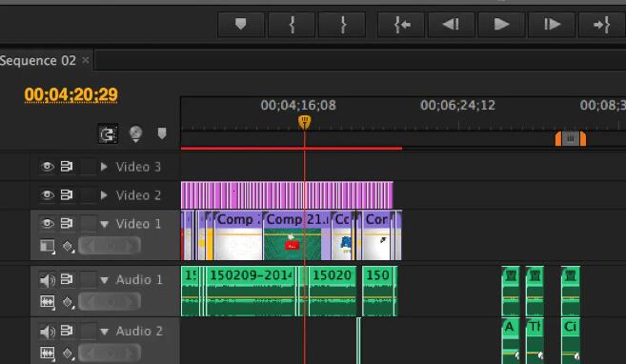
Task: Toggle track lock box for Audio 1
Action: (88, 279)
